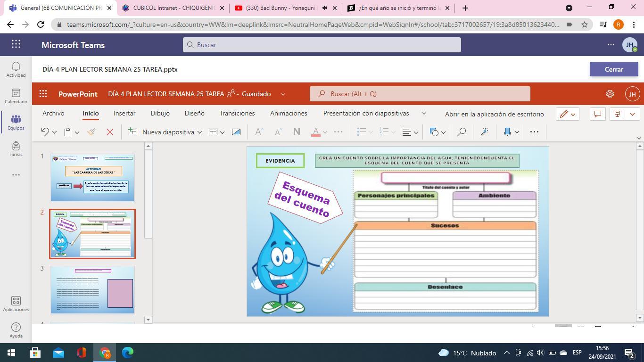
Task: Select the Format Painter brush
Action: (91, 132)
